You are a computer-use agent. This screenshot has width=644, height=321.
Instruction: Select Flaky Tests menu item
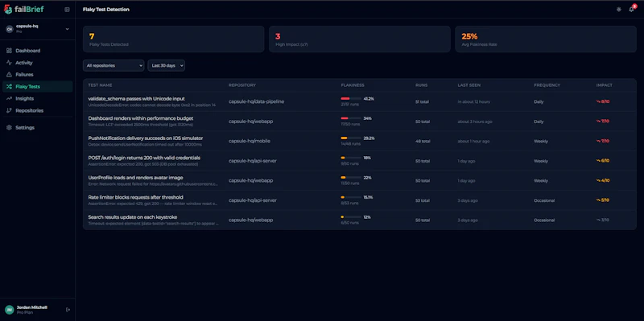tap(37, 87)
